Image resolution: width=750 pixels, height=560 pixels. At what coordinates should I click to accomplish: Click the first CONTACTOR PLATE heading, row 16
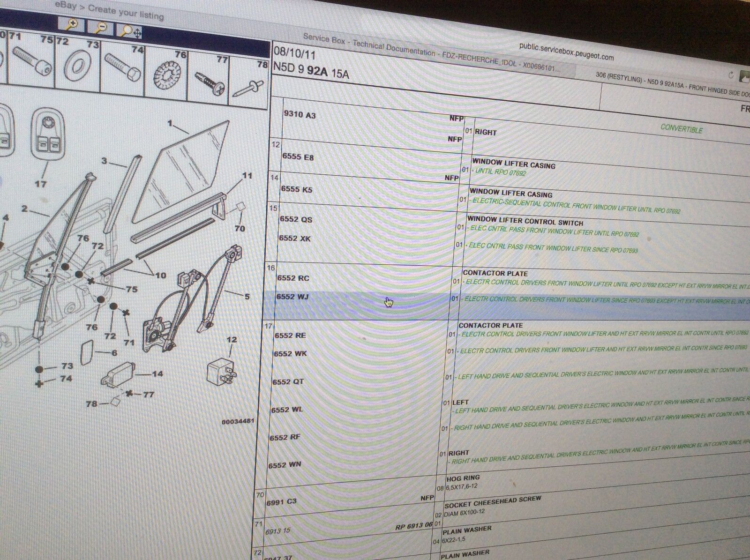495,273
